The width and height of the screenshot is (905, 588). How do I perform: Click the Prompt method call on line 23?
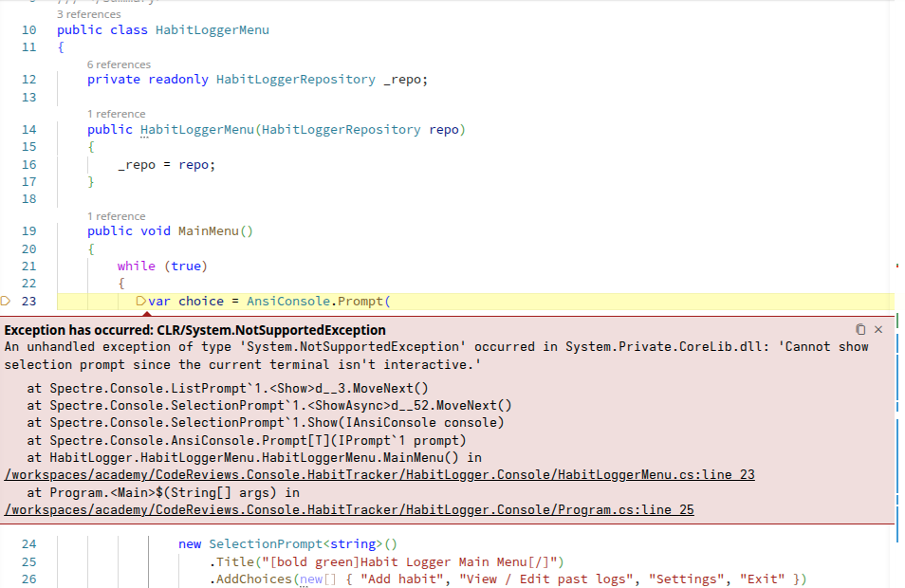(360, 302)
